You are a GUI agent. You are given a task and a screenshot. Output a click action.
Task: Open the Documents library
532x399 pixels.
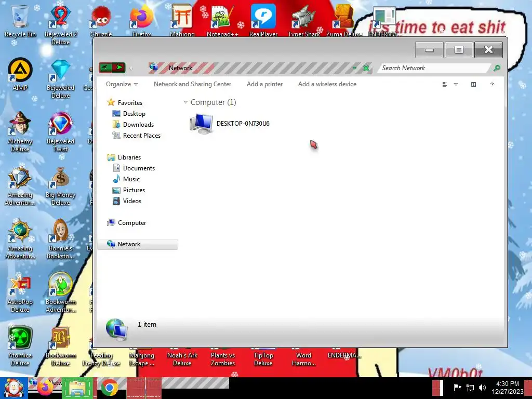(x=134, y=168)
